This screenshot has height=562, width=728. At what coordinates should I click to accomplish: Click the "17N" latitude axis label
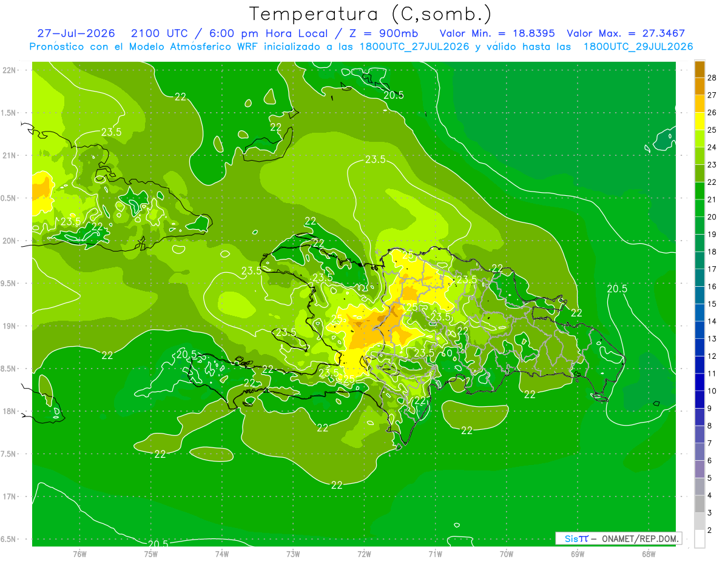[9, 497]
